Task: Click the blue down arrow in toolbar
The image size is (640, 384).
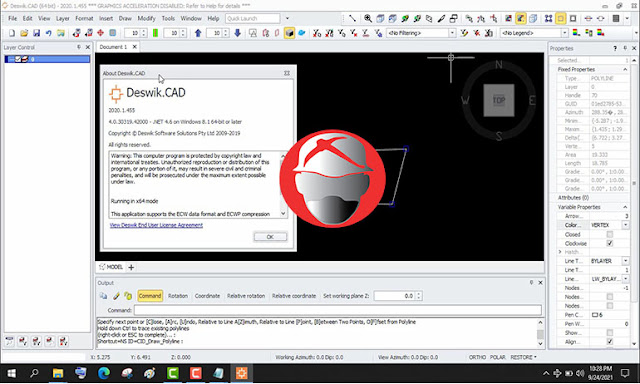Action: [238, 33]
